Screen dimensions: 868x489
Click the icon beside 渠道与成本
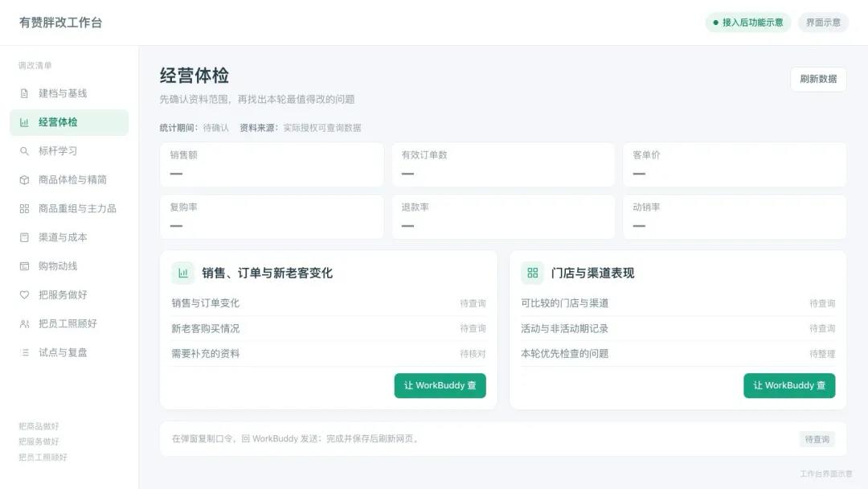coord(24,237)
